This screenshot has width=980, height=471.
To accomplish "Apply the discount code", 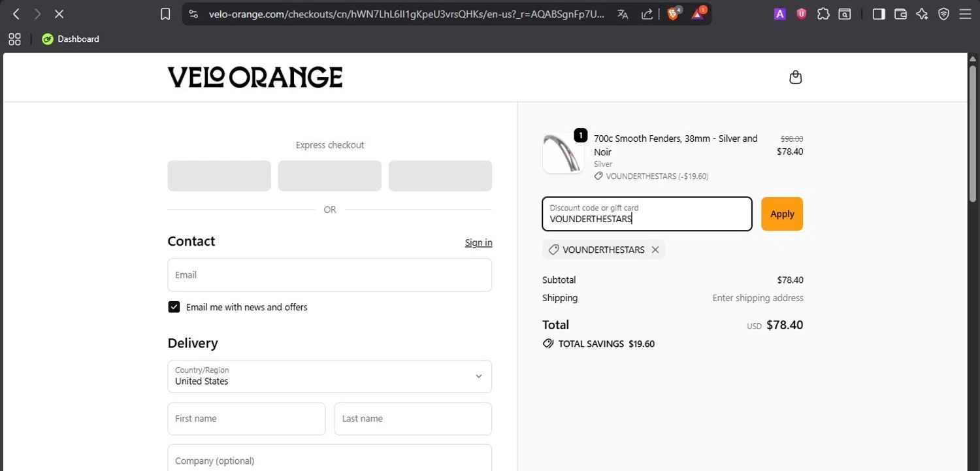I will pyautogui.click(x=782, y=214).
